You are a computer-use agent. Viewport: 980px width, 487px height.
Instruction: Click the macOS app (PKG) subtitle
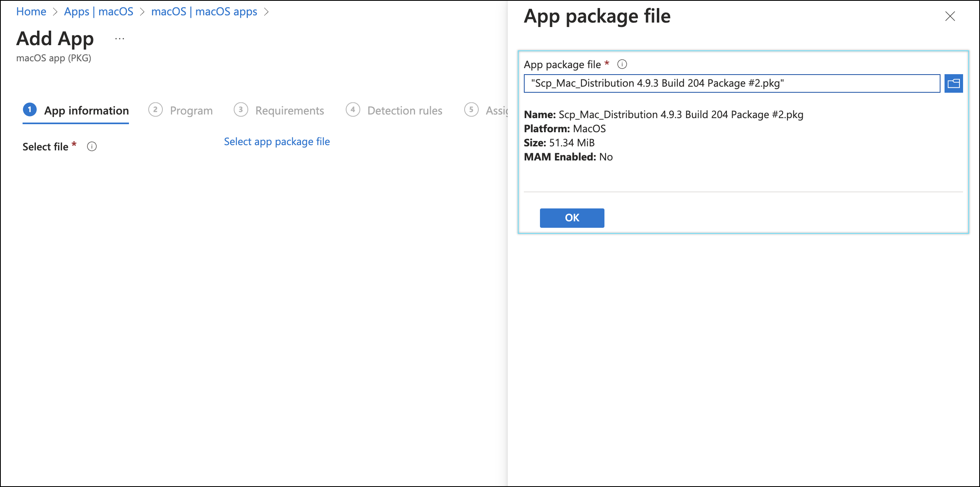pyautogui.click(x=54, y=58)
